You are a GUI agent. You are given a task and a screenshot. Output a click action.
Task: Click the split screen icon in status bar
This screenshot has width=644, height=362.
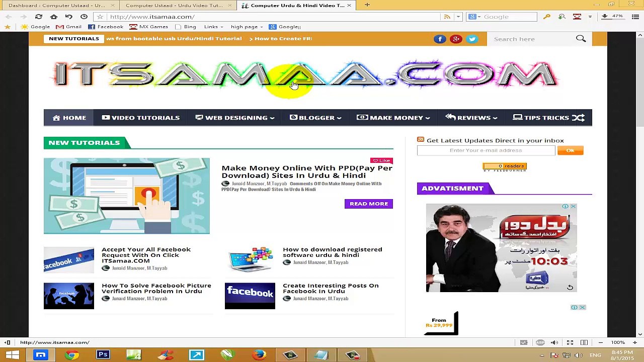[x=584, y=342]
